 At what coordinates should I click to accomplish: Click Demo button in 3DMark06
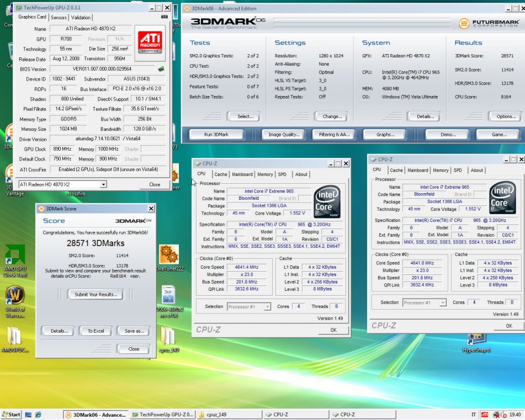point(448,135)
